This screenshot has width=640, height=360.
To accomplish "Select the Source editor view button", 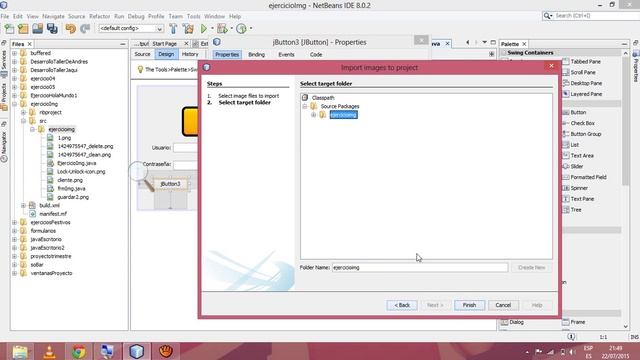I will pos(142,54).
